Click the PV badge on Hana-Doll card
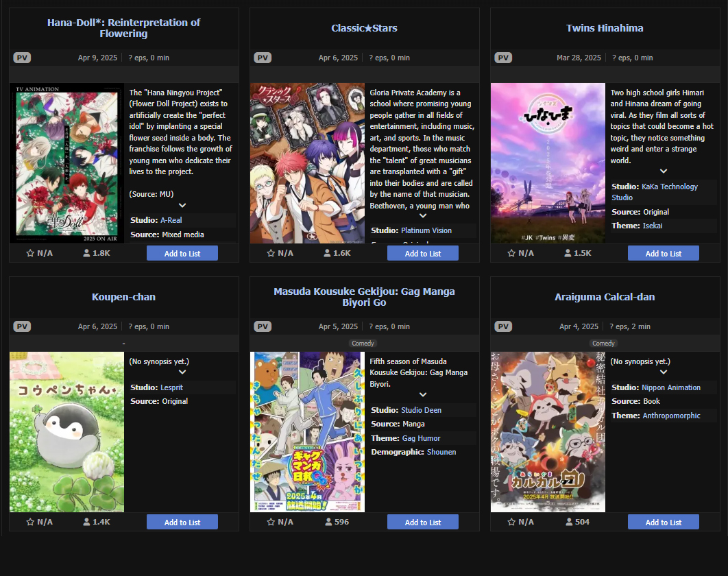Screen dimensions: 728x576 [x=22, y=58]
